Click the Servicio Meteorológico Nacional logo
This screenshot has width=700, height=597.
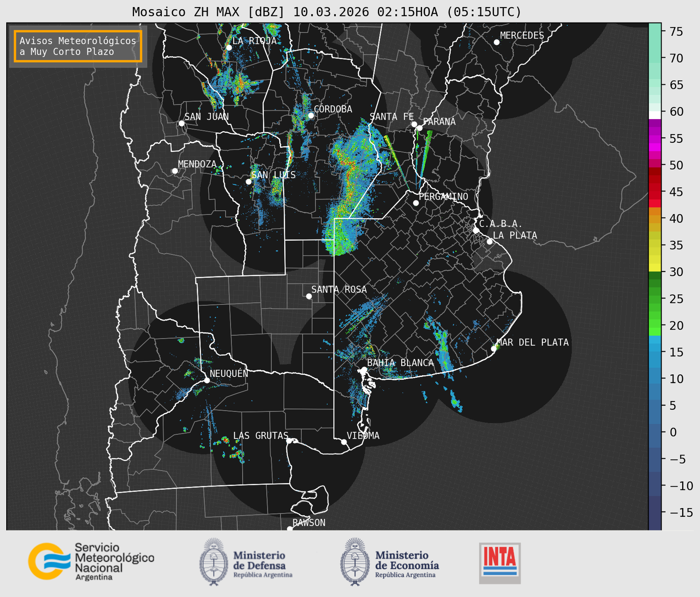(x=91, y=561)
